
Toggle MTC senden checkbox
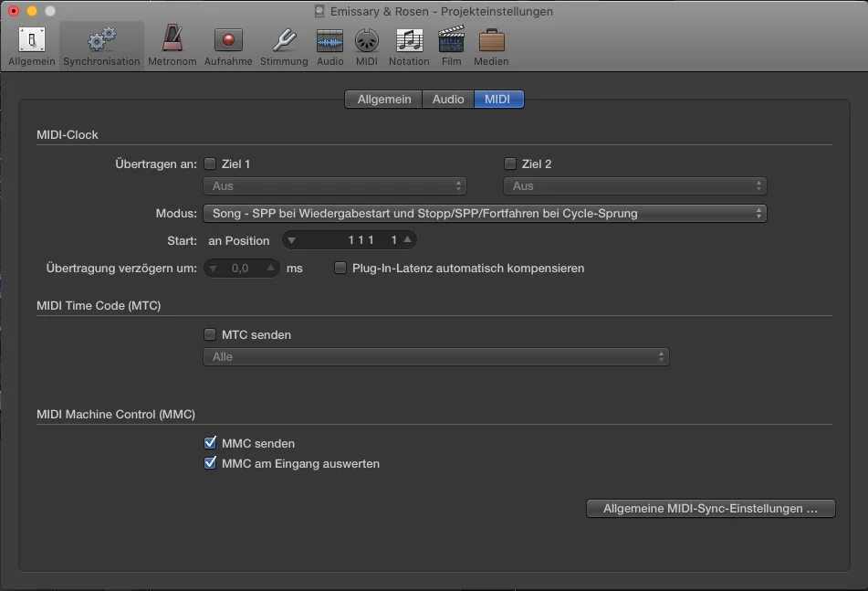[210, 335]
